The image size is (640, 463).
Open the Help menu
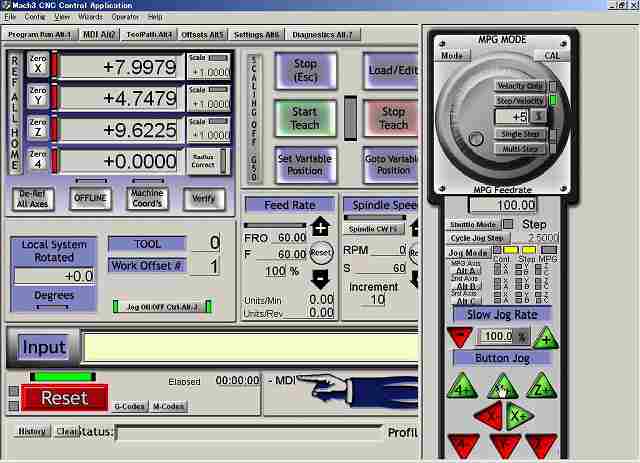tap(155, 17)
